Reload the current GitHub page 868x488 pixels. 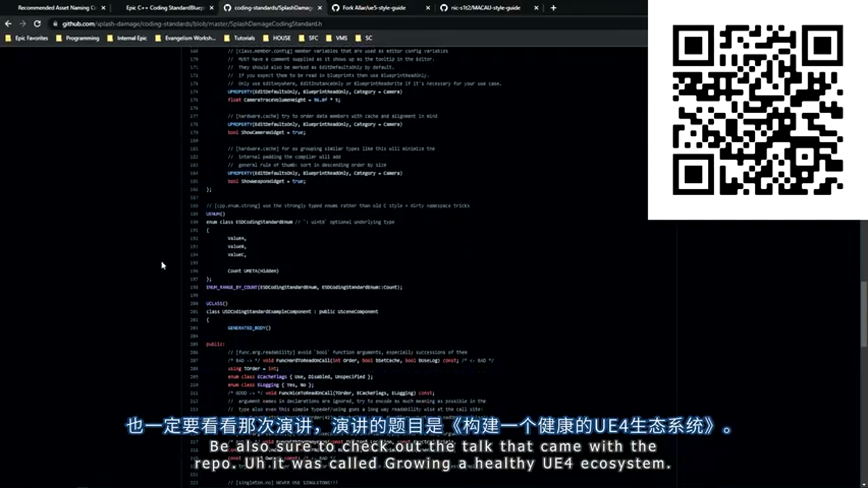37,24
